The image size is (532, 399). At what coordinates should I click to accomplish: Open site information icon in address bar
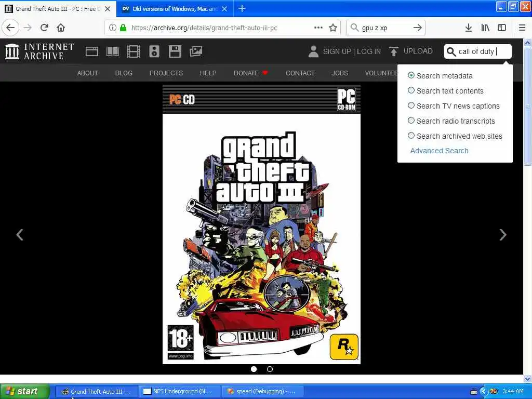point(113,28)
